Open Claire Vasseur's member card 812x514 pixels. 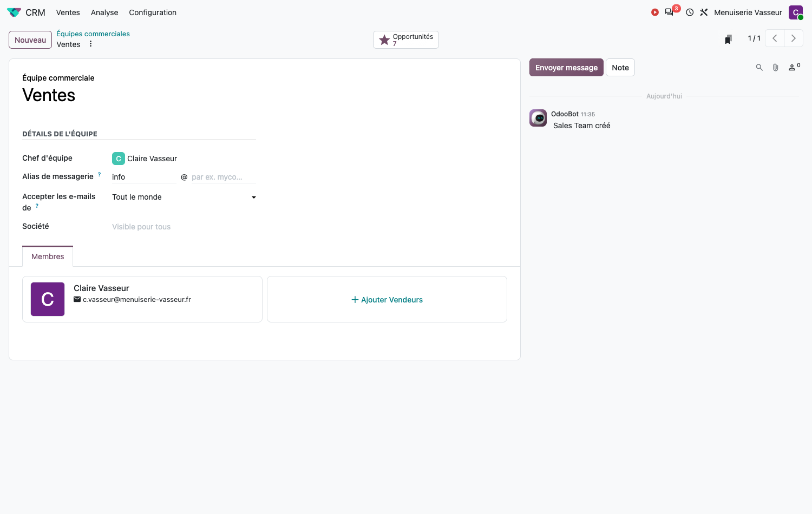(142, 299)
